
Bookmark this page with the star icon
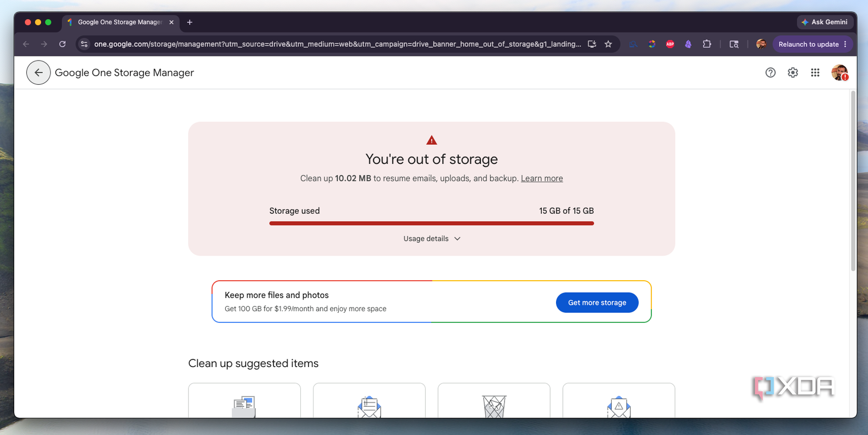[x=608, y=44]
